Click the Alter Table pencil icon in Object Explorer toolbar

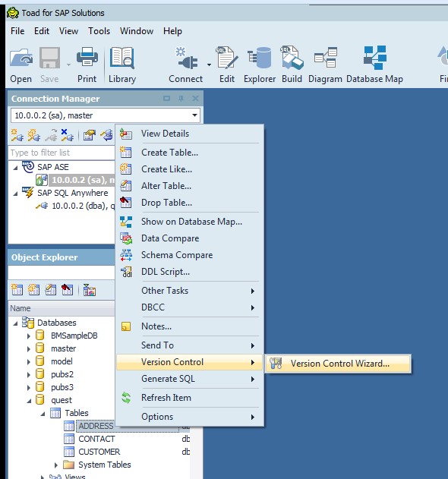[50, 289]
